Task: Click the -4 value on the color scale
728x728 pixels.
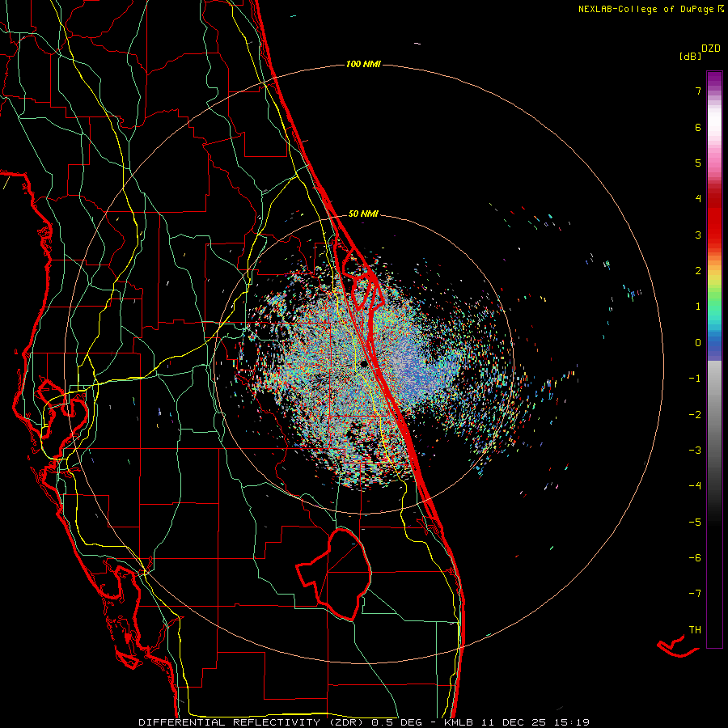Action: point(695,485)
